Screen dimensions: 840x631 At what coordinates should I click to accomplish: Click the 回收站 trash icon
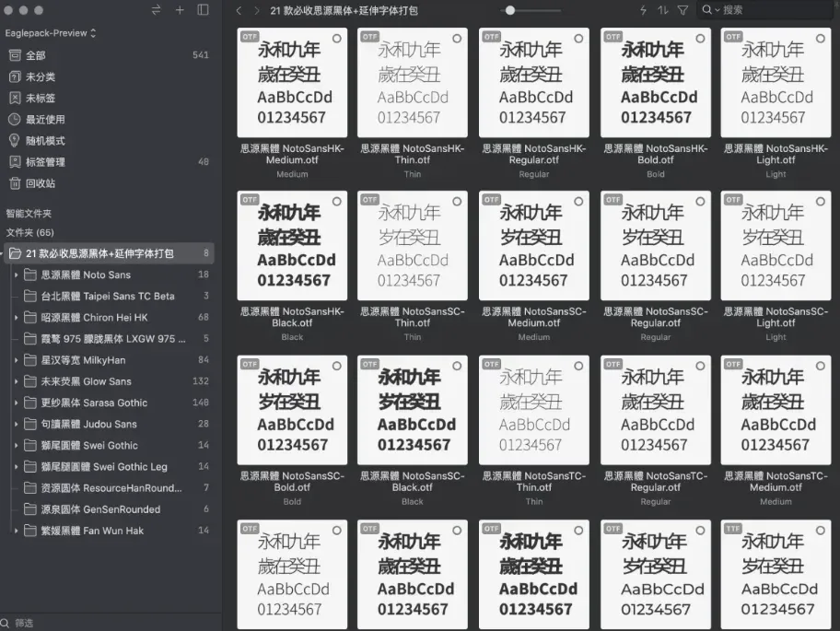[x=15, y=183]
